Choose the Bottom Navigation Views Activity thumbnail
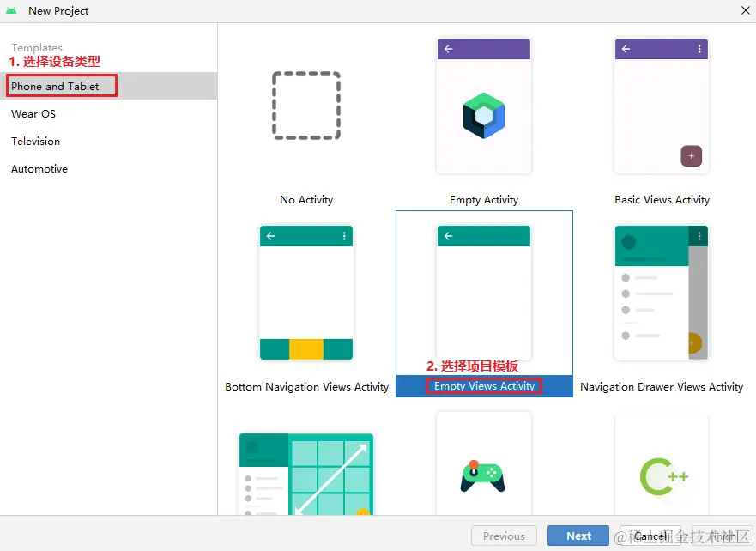Viewport: 756px width, 551px height. (306, 293)
